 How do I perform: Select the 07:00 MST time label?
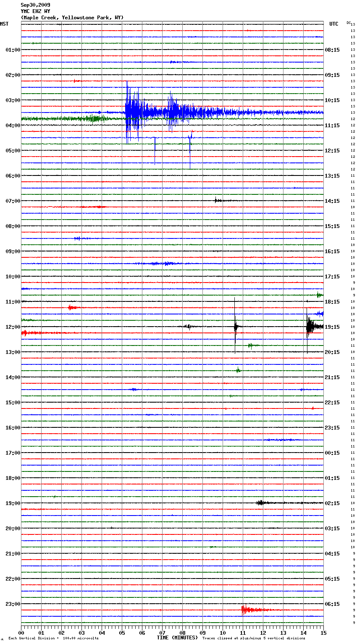coord(13,201)
